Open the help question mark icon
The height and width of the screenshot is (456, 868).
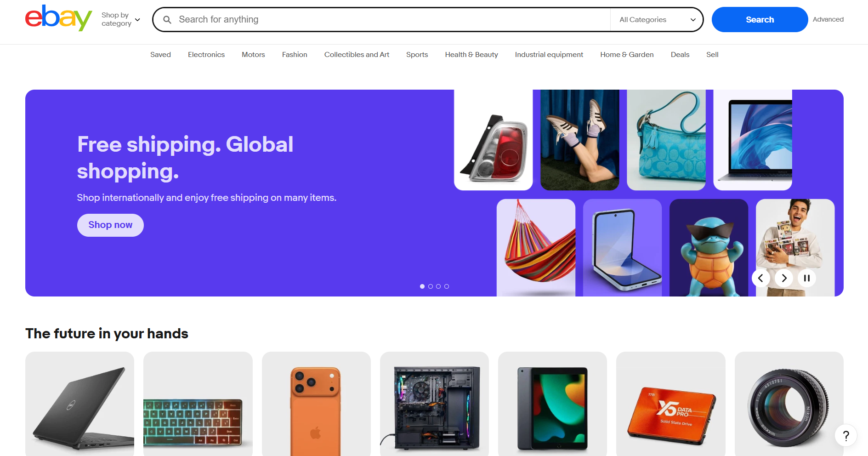coord(846,435)
